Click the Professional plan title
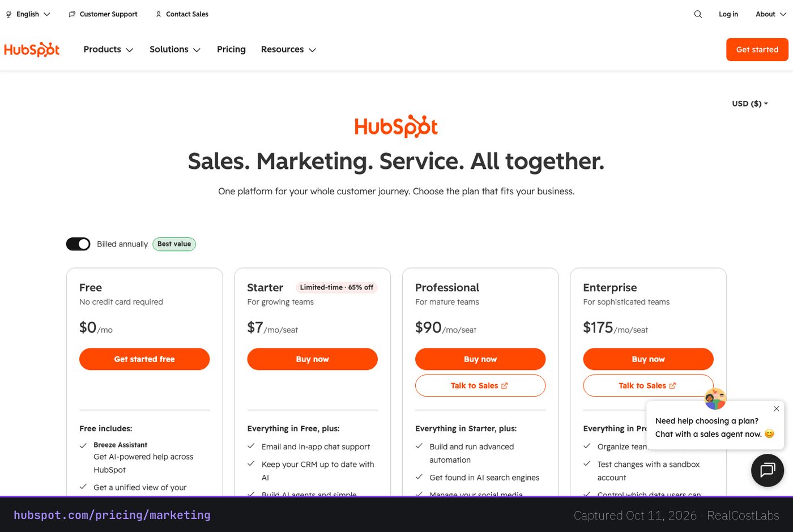This screenshot has height=532, width=793. point(447,288)
